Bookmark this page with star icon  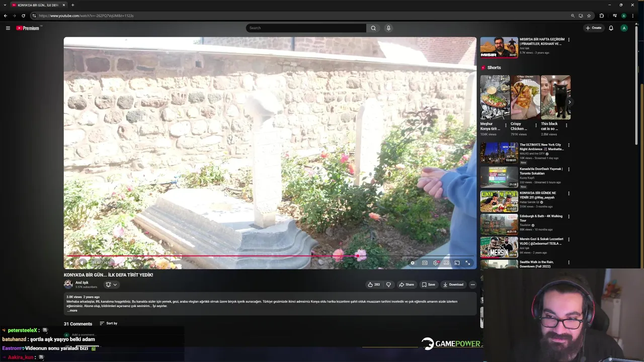coord(589,16)
